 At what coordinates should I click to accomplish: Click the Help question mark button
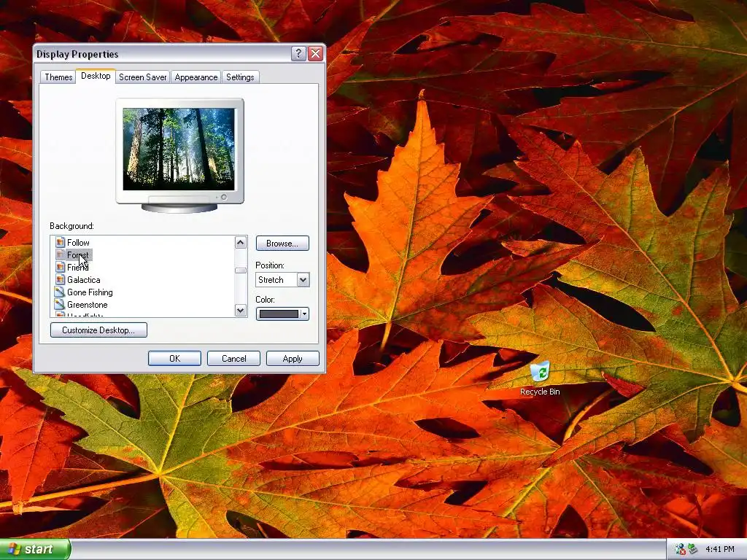click(x=298, y=54)
